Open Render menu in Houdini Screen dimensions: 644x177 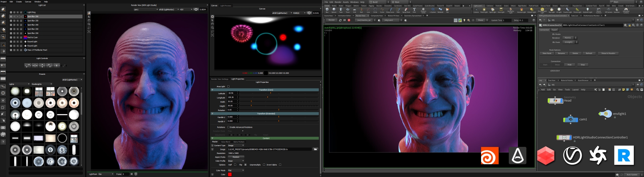click(x=338, y=2)
